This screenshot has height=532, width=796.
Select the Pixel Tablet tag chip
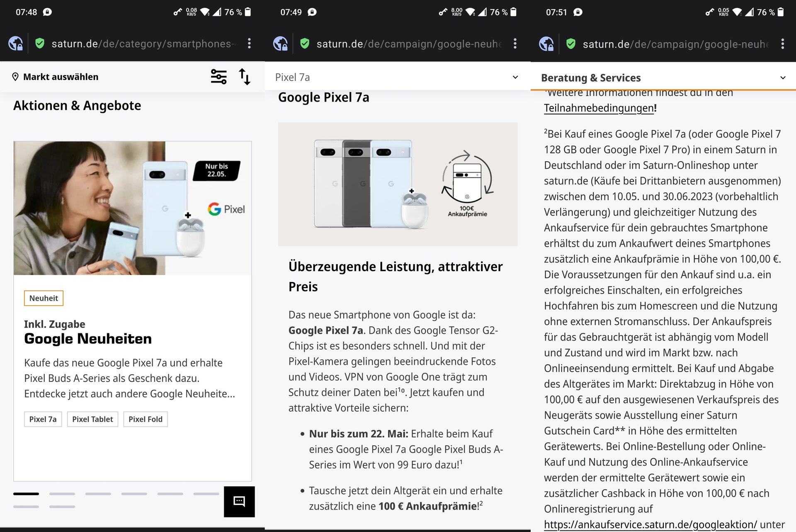pos(92,419)
